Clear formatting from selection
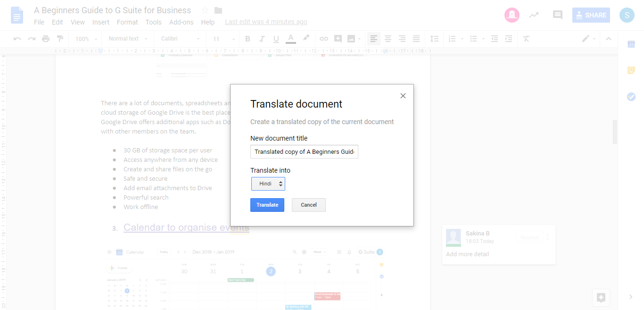 [x=527, y=39]
